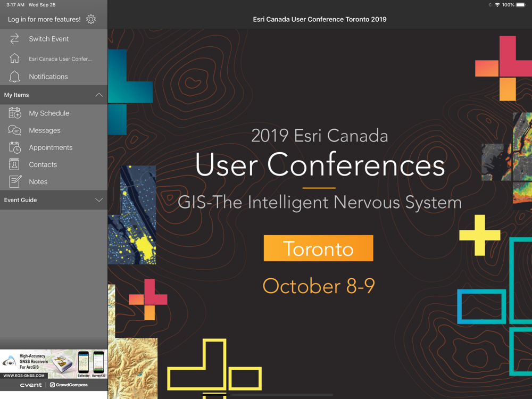Click the October 8-9 date text
This screenshot has width=532, height=399.
point(319,286)
